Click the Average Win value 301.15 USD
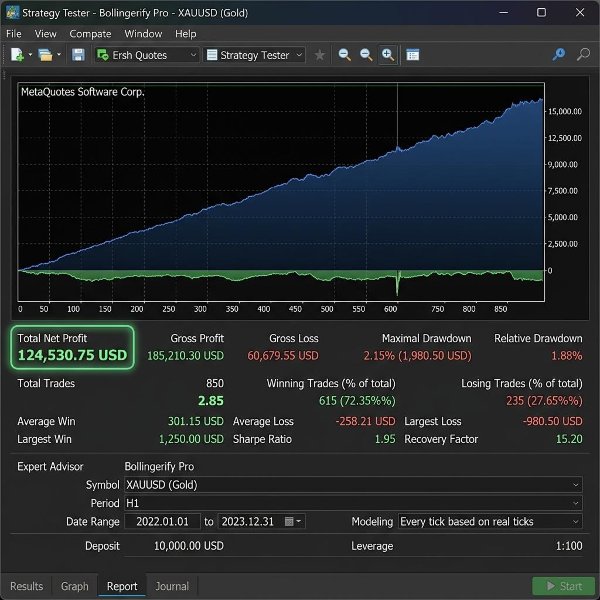The image size is (600, 600). (196, 421)
